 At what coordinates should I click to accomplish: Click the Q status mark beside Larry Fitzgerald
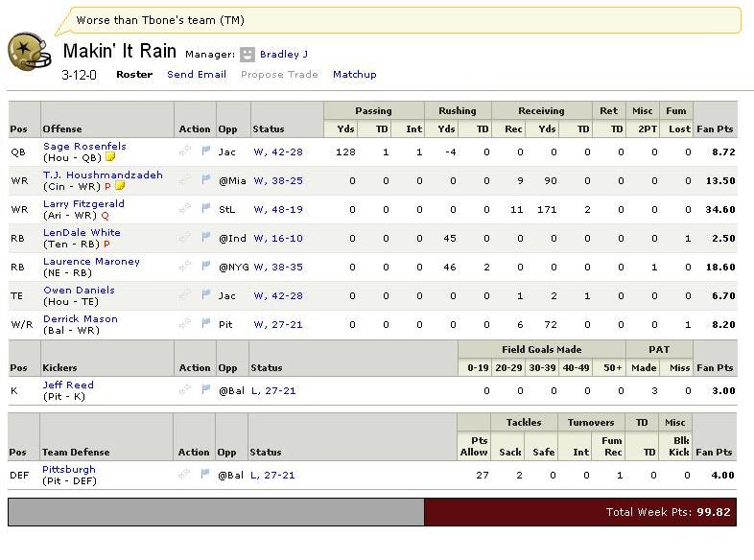coord(105,216)
